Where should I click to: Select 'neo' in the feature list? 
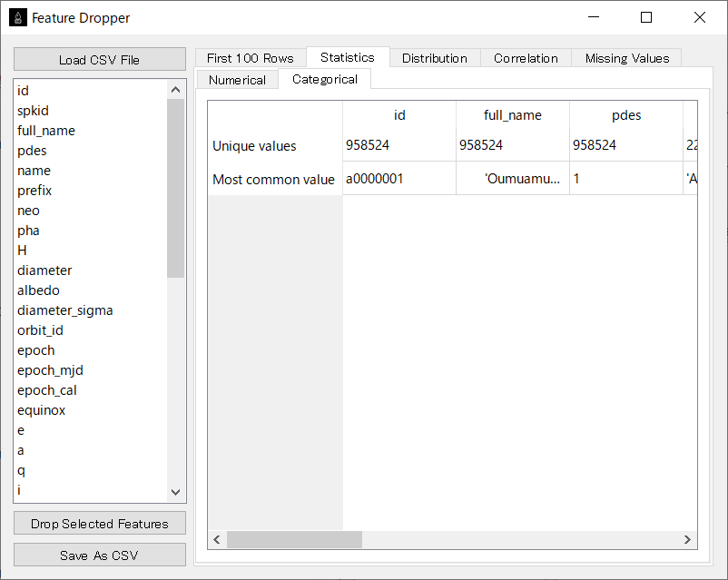(x=91, y=211)
